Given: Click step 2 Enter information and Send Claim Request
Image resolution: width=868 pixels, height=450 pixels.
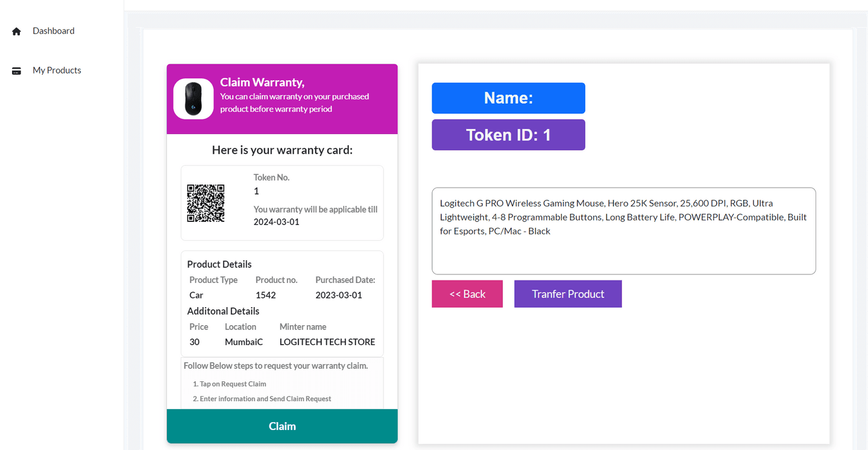Looking at the screenshot, I should tap(262, 399).
